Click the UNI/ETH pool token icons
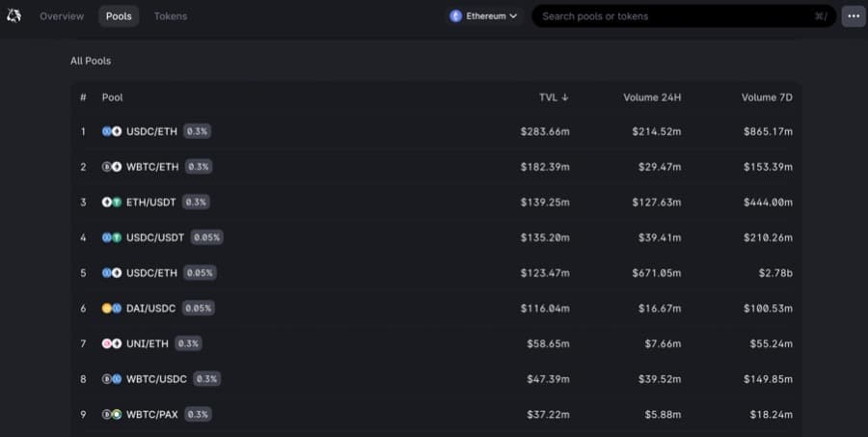Screen dimensions: 868x437 click(112, 343)
